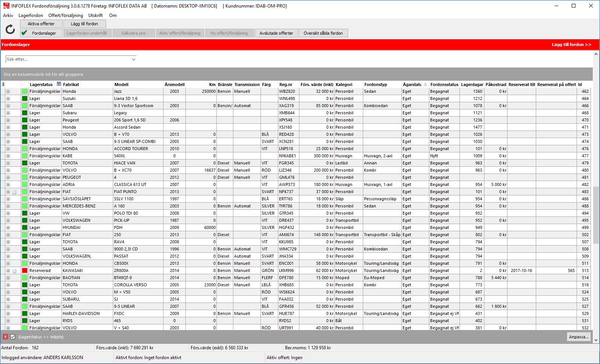The image size is (600, 364).
Task: Select the 'COROLLA VERSO' model cell
Action: tap(138, 285)
